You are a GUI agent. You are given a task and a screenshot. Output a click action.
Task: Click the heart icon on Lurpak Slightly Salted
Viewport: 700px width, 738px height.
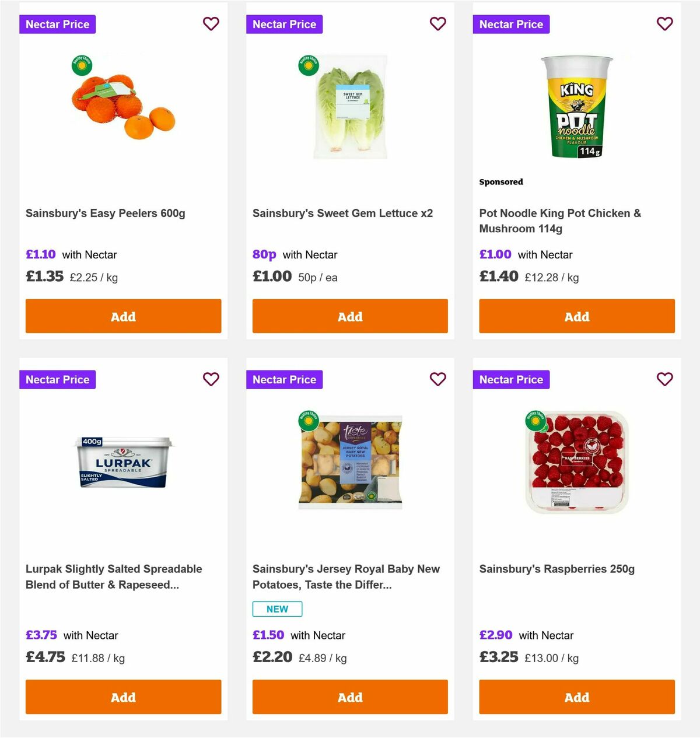211,379
